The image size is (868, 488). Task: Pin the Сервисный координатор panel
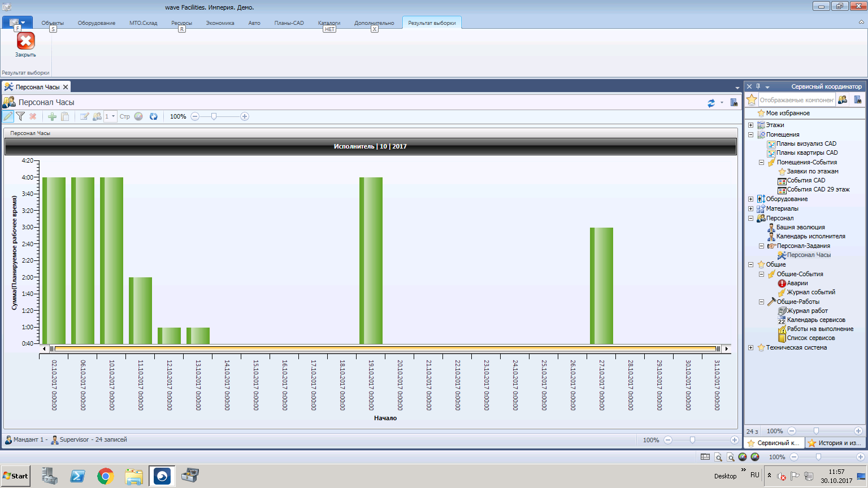click(758, 86)
